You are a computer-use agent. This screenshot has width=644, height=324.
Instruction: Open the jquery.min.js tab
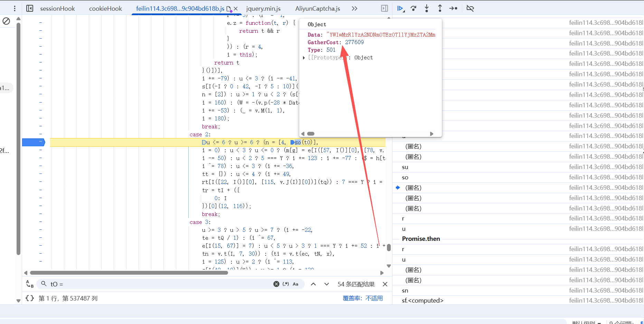263,9
